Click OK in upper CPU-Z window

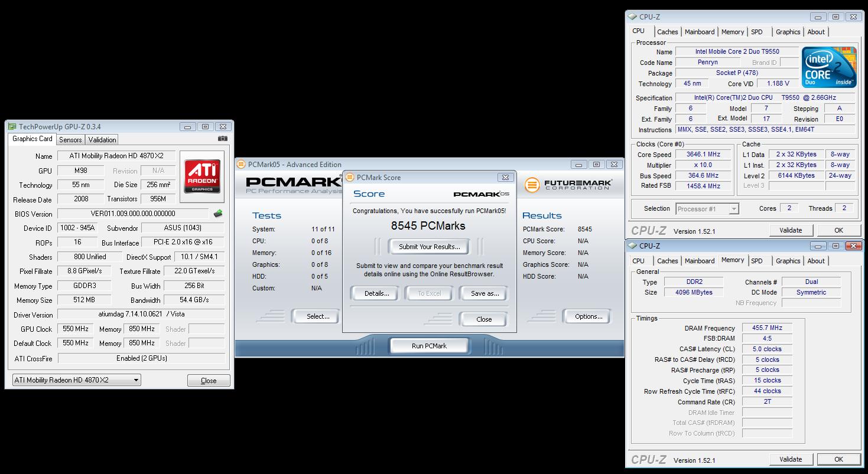[x=838, y=230]
